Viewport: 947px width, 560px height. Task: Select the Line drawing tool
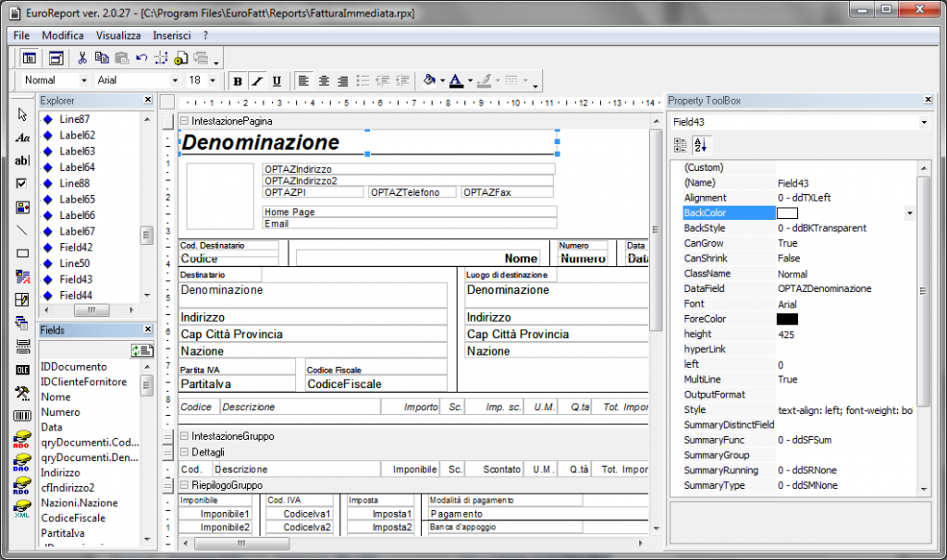(x=21, y=231)
